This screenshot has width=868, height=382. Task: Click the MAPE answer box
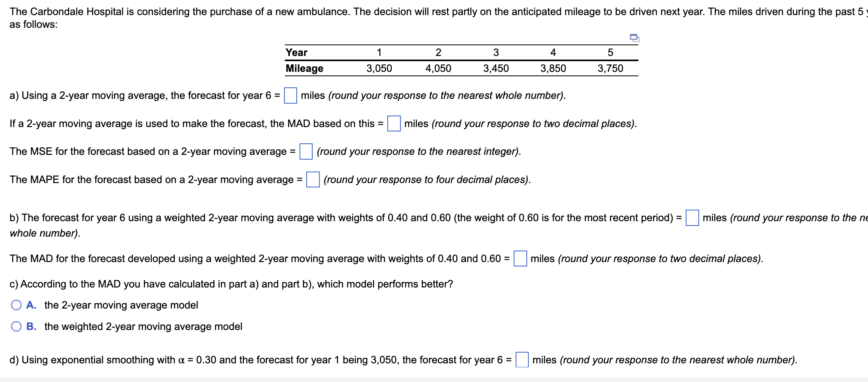[313, 179]
